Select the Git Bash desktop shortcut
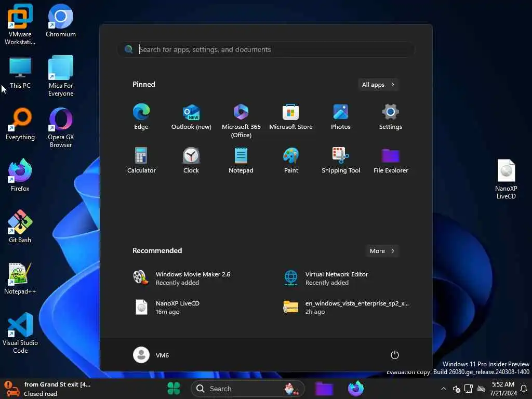The image size is (532, 399). tap(20, 227)
